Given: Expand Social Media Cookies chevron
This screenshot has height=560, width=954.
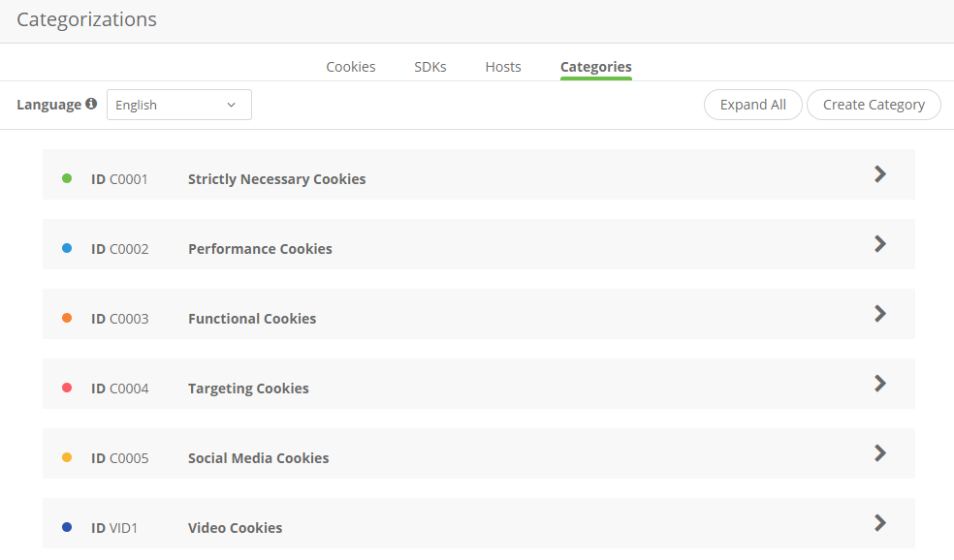Looking at the screenshot, I should pyautogui.click(x=879, y=453).
